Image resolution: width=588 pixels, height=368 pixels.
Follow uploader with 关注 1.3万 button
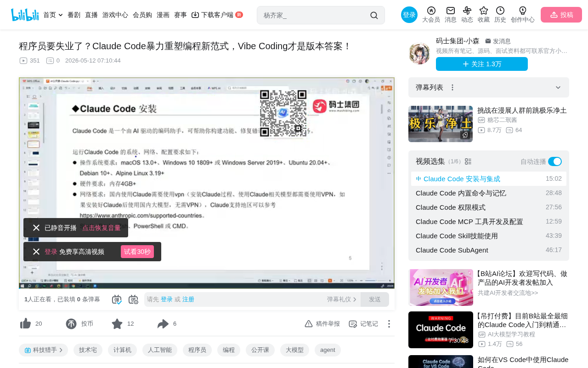point(482,64)
